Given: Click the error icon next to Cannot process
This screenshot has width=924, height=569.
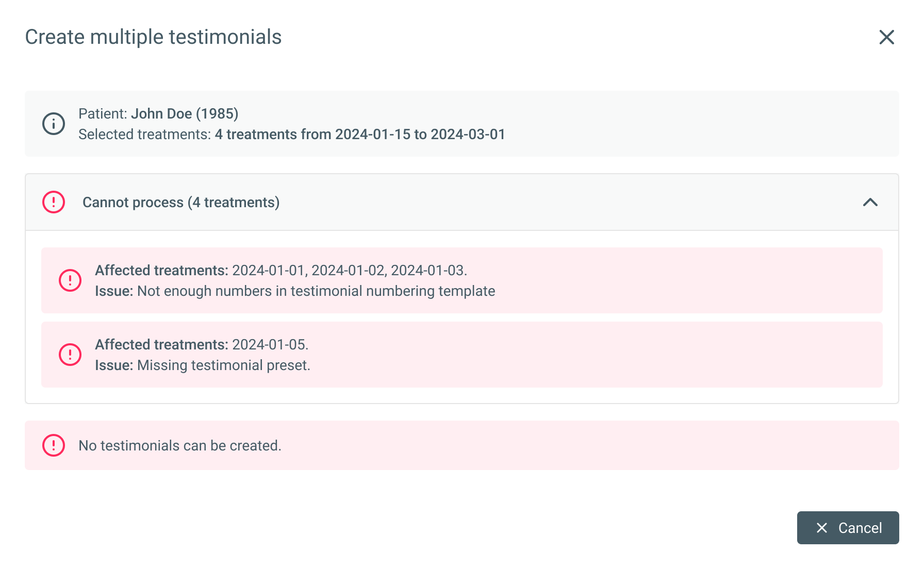Looking at the screenshot, I should (x=54, y=202).
